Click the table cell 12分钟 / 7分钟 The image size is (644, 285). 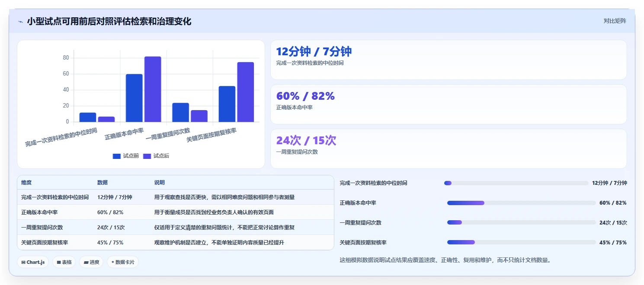tap(115, 197)
